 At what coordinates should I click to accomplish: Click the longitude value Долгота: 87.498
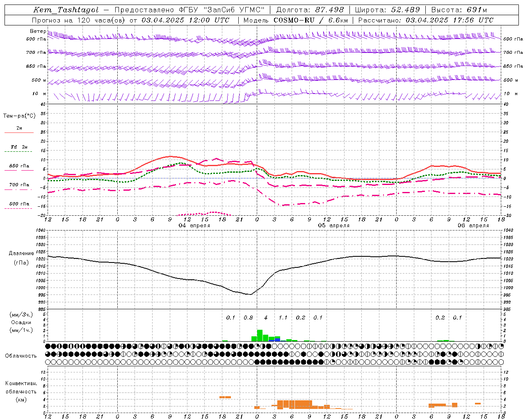310,10
